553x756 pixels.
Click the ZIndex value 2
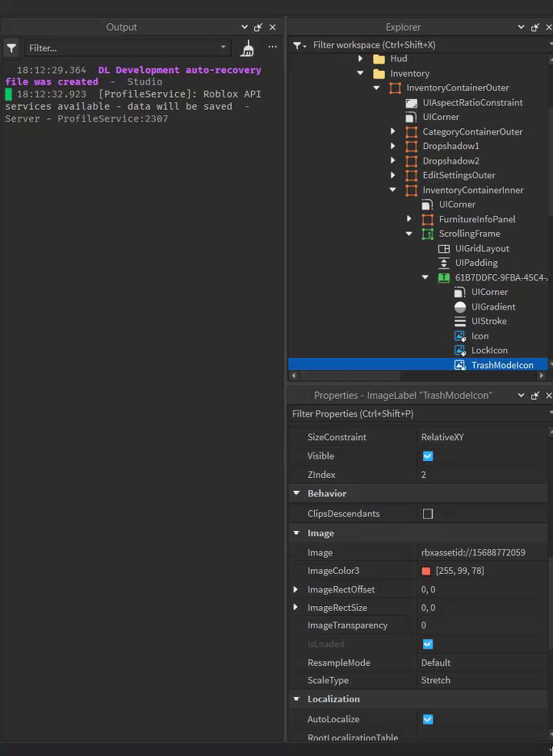click(x=483, y=475)
